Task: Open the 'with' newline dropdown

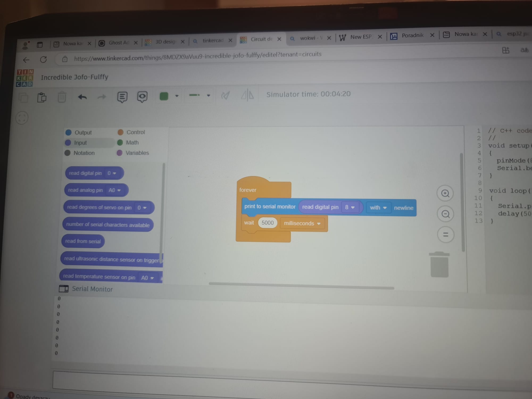Action: tap(378, 207)
